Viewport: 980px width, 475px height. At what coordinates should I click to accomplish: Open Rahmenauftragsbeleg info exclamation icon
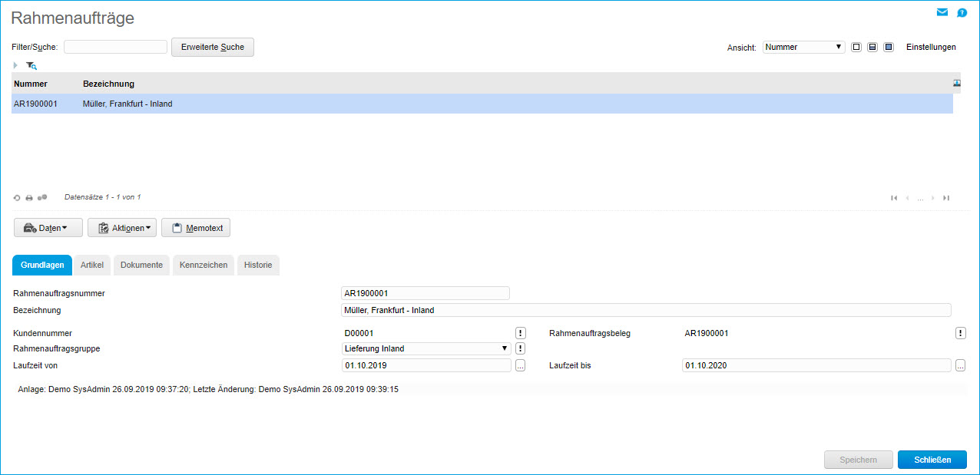[x=960, y=333]
